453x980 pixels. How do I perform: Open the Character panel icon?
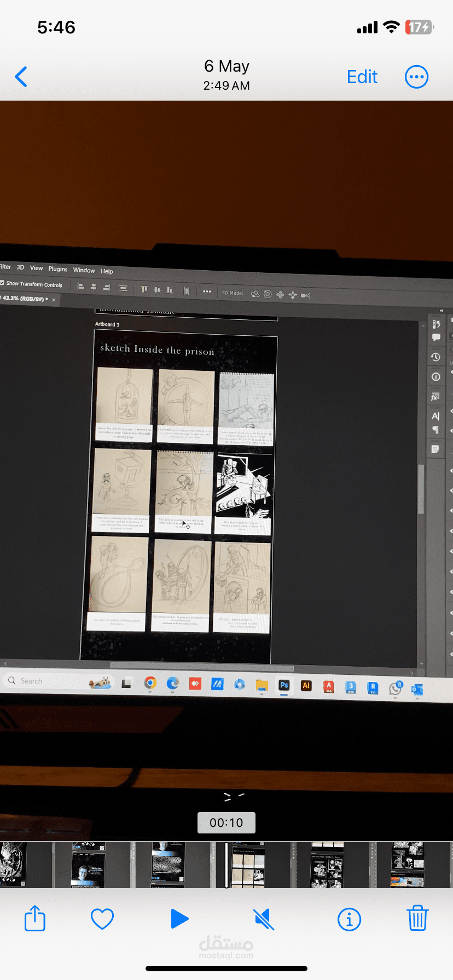pyautogui.click(x=435, y=416)
